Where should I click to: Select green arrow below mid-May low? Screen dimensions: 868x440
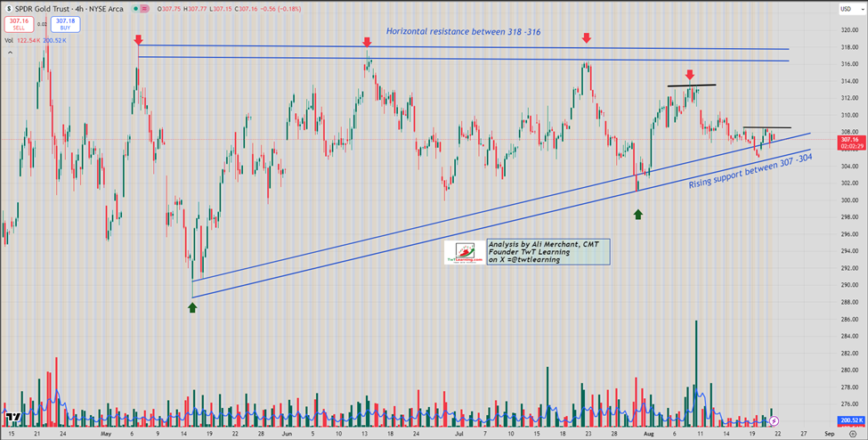point(192,307)
